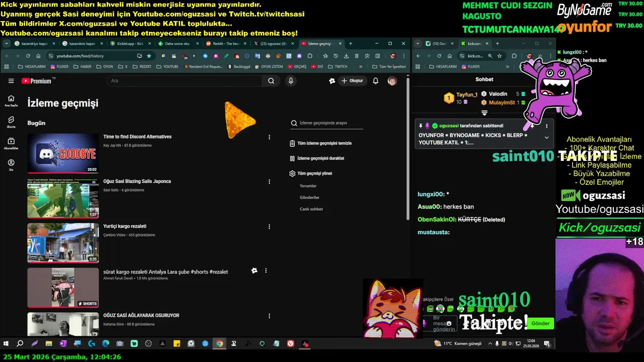Screen dimensions: 644x362
Task: Open Windows taskbar search
Action: 20,344
